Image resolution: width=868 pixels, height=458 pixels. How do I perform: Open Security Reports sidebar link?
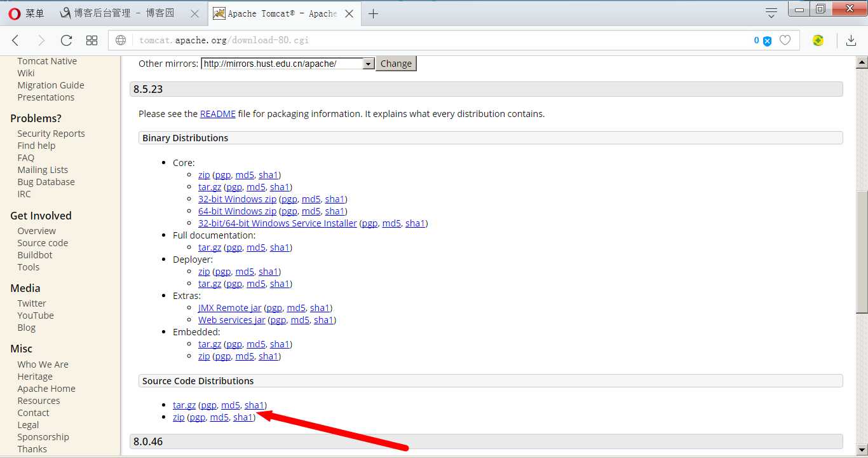[x=51, y=134]
